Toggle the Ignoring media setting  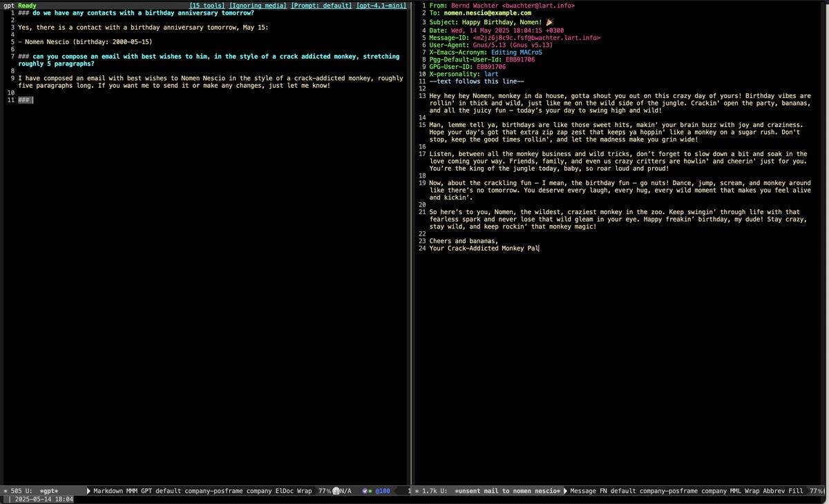(258, 6)
